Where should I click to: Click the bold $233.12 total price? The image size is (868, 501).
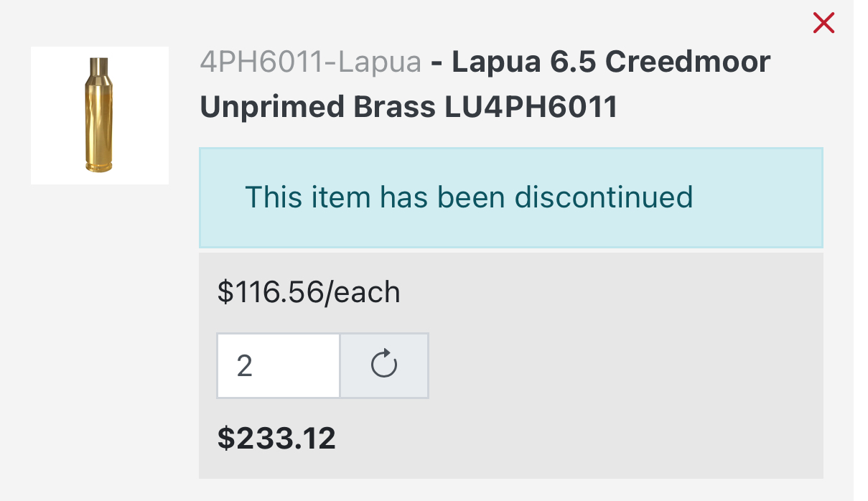click(276, 438)
